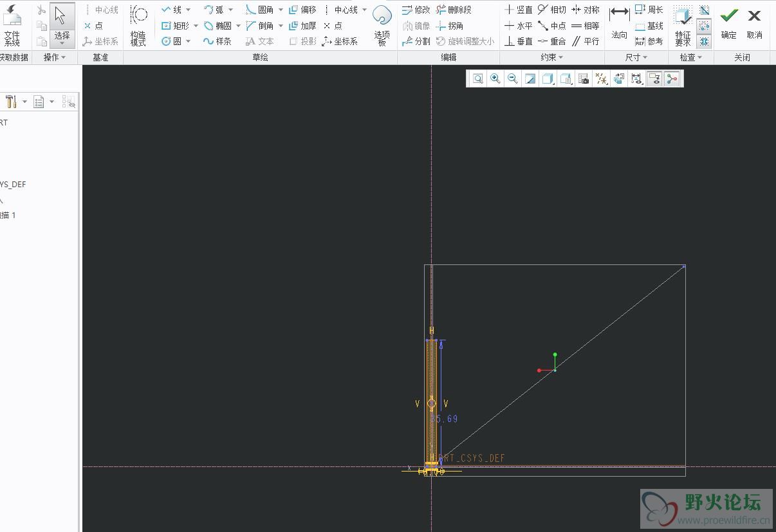Apply the 竖直 vertical constraint

[x=519, y=10]
